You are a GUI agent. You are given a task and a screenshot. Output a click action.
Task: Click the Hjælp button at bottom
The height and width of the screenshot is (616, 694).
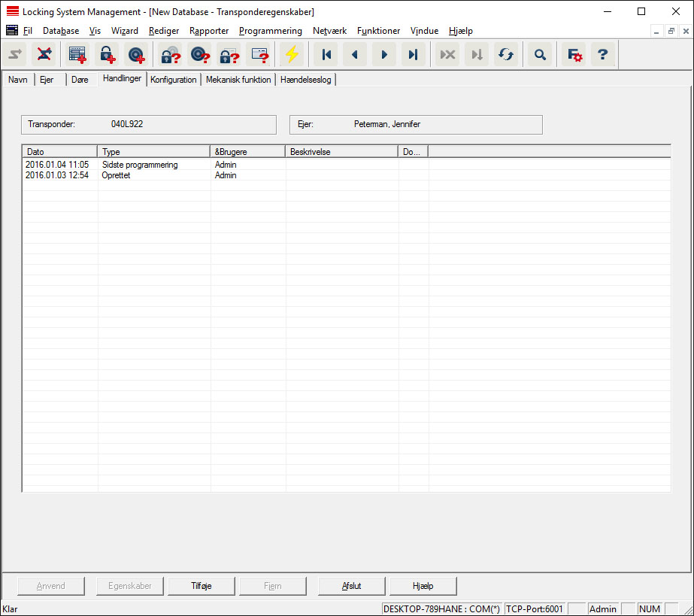423,586
